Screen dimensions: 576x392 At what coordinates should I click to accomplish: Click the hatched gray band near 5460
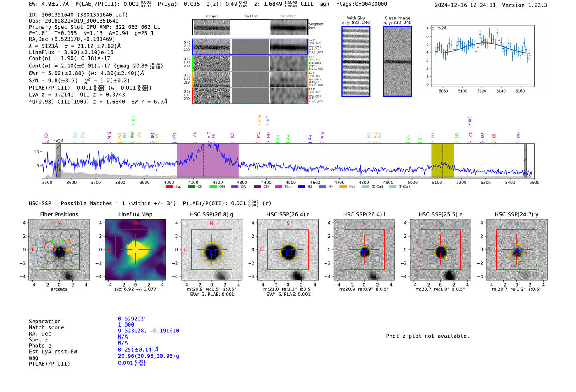[525, 160]
